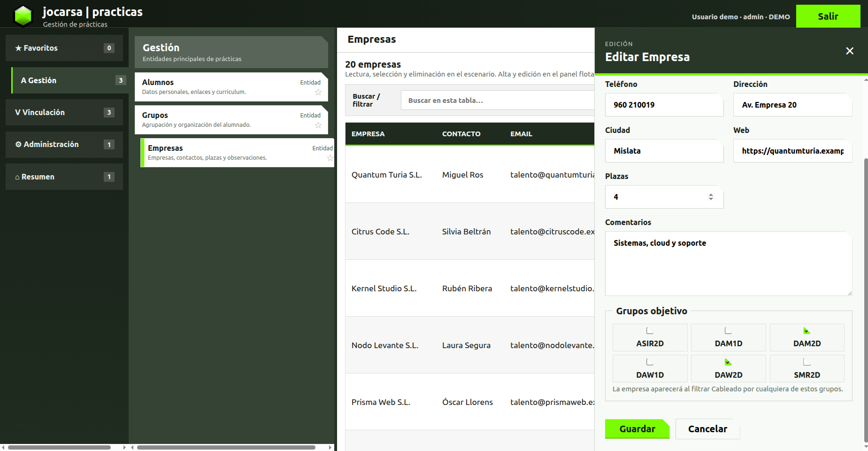
Task: Click the Plazas number stepper arrows
Action: tap(711, 197)
